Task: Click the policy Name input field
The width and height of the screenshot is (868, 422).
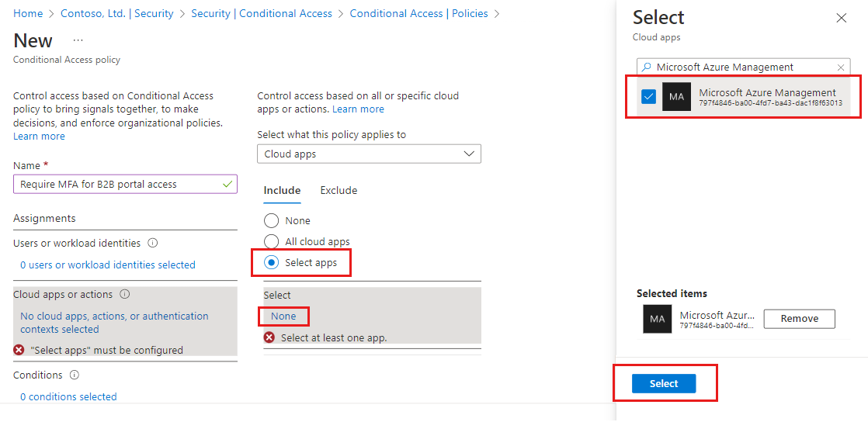Action: [x=125, y=184]
